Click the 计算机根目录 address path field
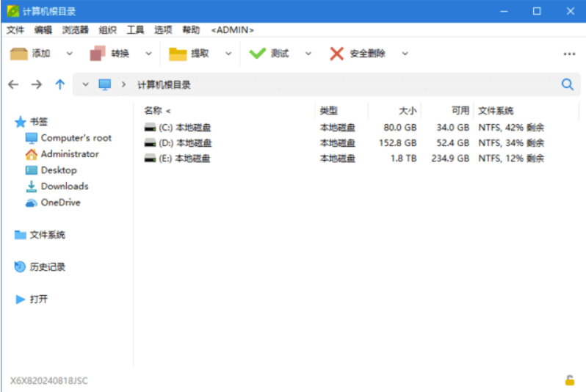 (x=164, y=85)
